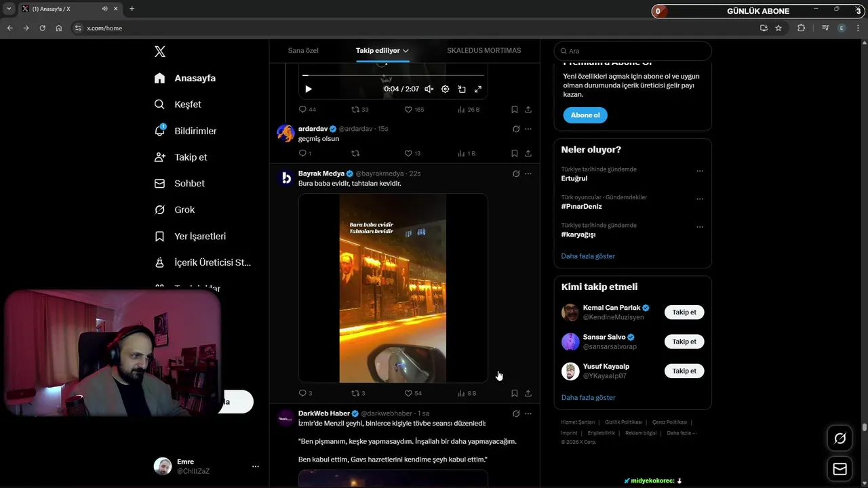This screenshot has width=868, height=488.
Task: Open Grok action on ardardav post
Action: point(516,129)
